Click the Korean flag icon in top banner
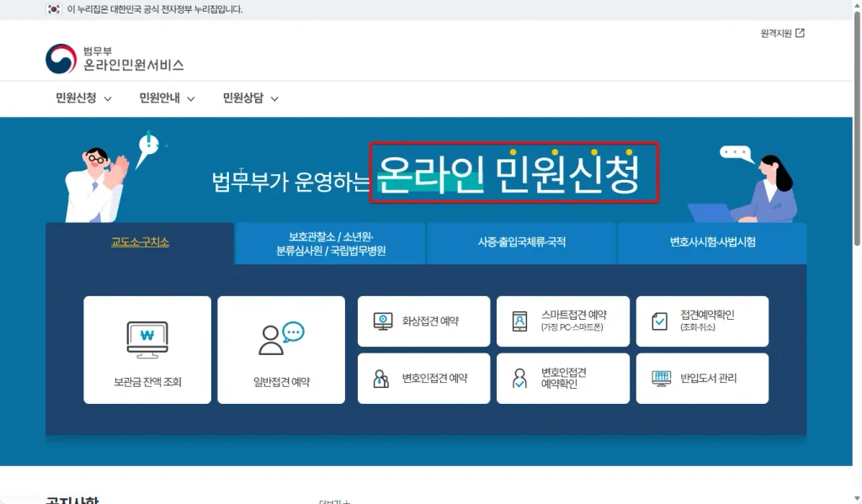This screenshot has height=504, width=862. [53, 9]
